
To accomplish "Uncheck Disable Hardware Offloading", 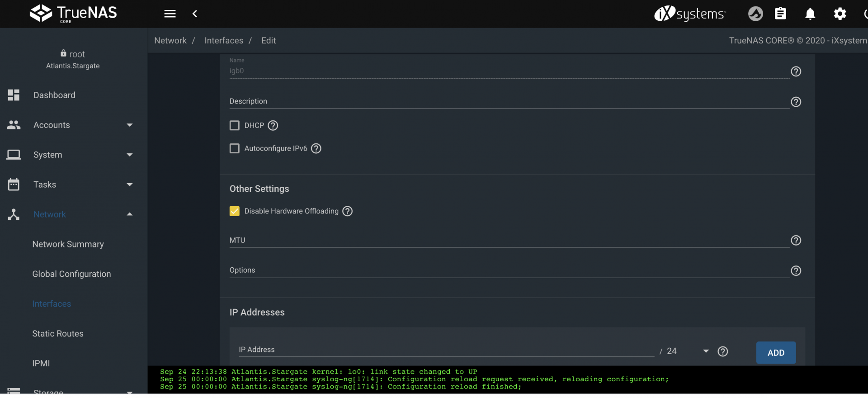I will [235, 211].
